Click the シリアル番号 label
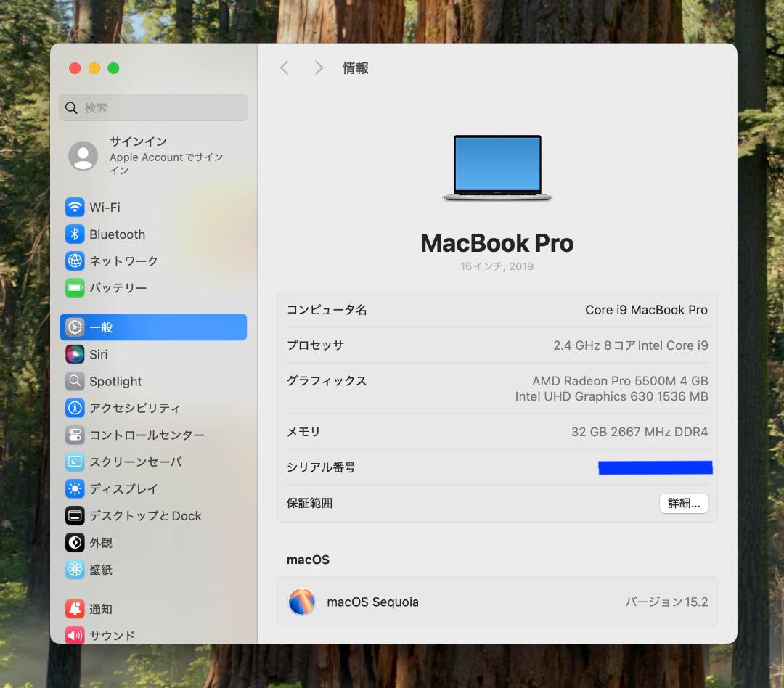This screenshot has width=784, height=688. (321, 467)
